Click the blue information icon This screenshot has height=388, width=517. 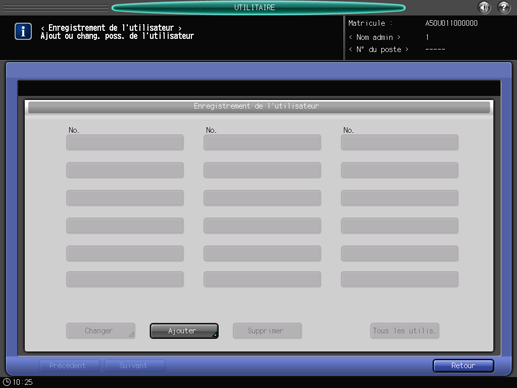pos(23,31)
